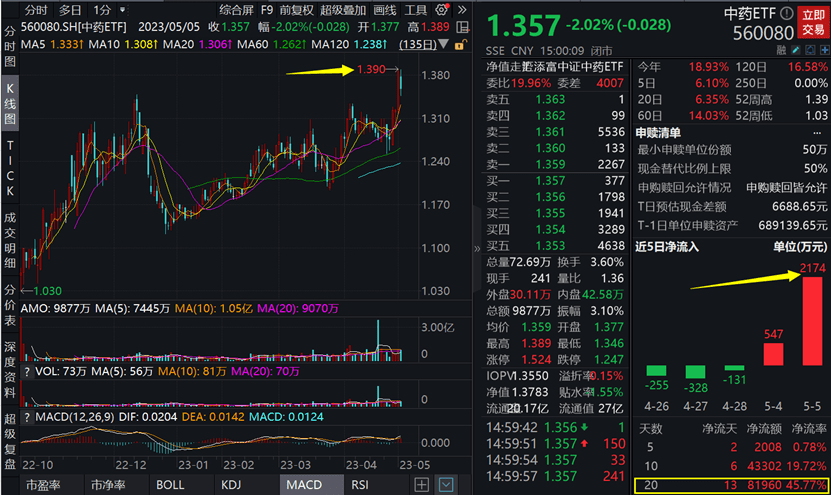Click the 卖一 price 1.359
Image resolution: width=831 pixels, height=495 pixels.
point(550,164)
